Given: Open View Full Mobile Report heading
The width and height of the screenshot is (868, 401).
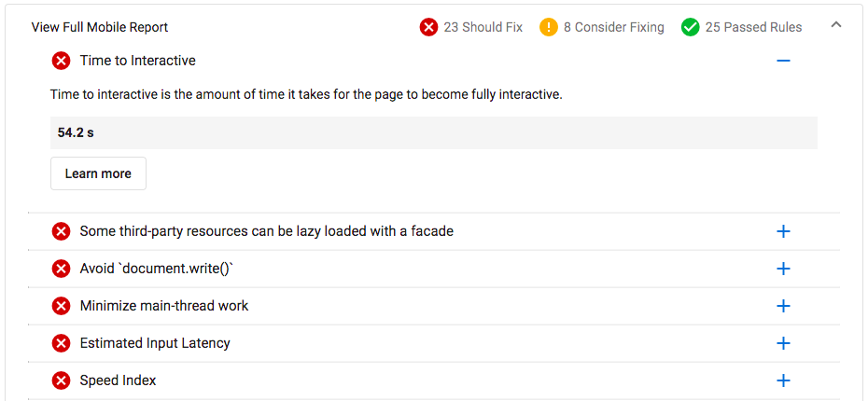Looking at the screenshot, I should point(100,27).
